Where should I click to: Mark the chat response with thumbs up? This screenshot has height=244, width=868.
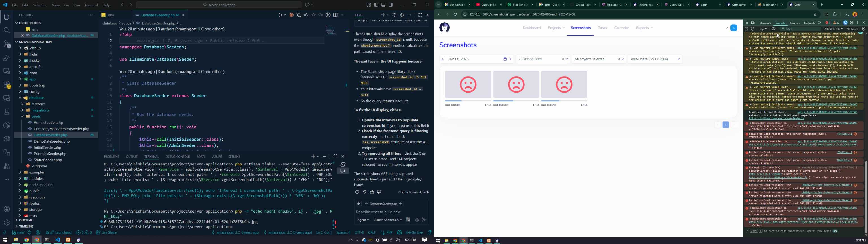[372, 192]
